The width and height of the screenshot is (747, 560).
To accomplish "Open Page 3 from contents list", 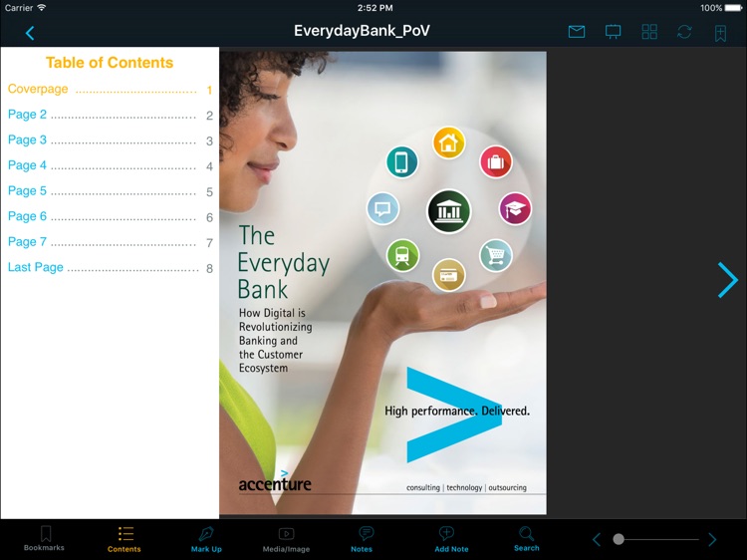I will pyautogui.click(x=110, y=140).
